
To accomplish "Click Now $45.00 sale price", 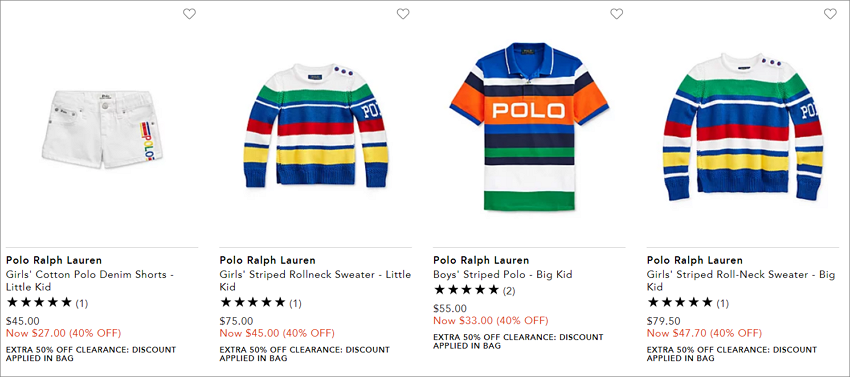I will 277,333.
